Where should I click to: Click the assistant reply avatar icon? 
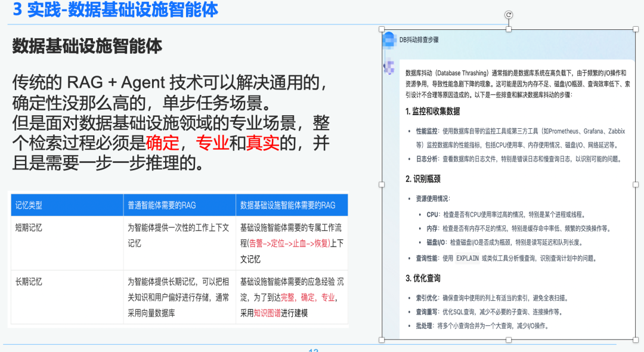(x=390, y=67)
